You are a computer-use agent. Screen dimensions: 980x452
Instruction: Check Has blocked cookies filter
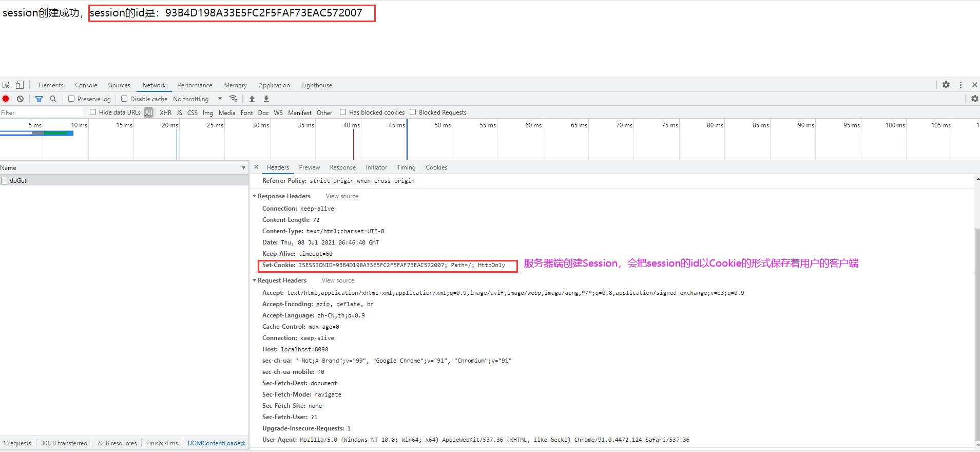point(343,112)
